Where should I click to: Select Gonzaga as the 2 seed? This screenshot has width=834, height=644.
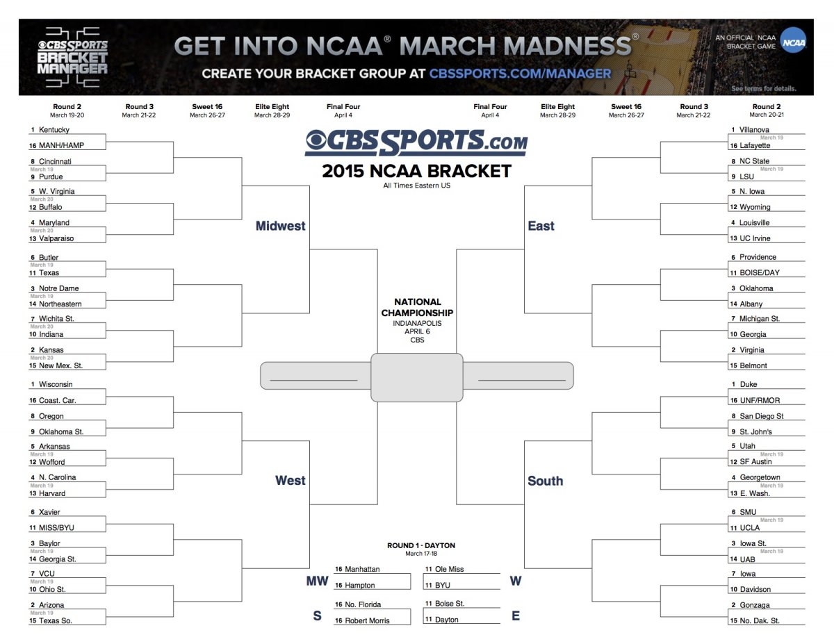754,605
